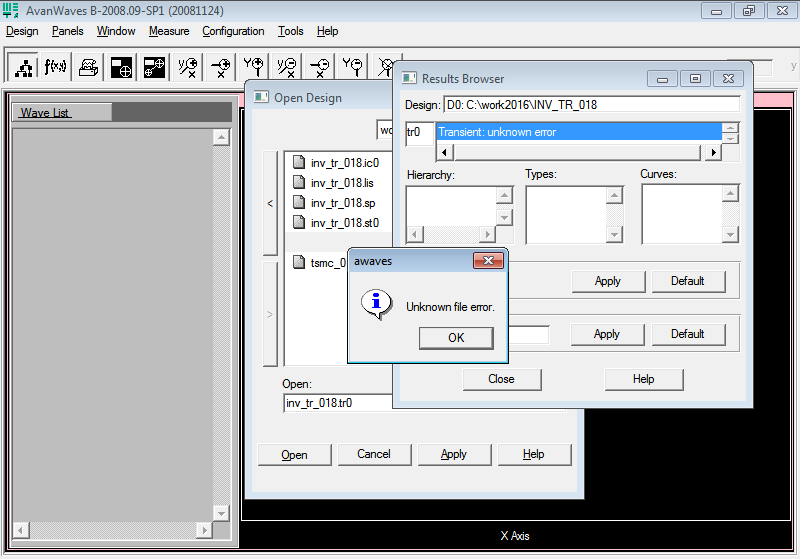Dismiss the error with the OK button
This screenshot has width=800, height=559.
click(456, 338)
